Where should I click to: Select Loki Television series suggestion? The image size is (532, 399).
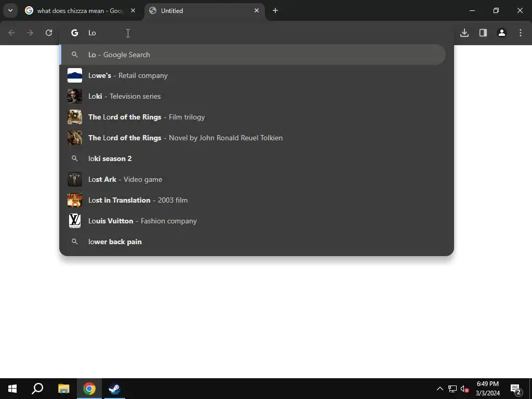point(257,96)
